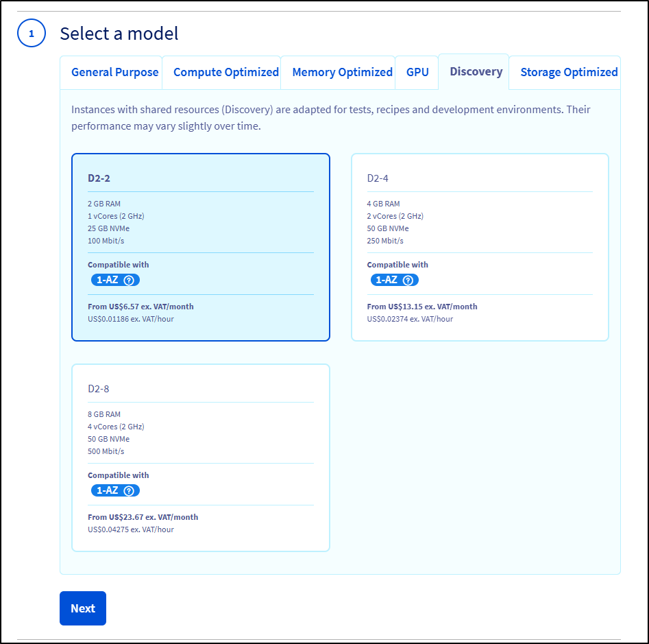Click the D2-4 US$13.15 monthly price text
This screenshot has width=649, height=644.
[421, 307]
